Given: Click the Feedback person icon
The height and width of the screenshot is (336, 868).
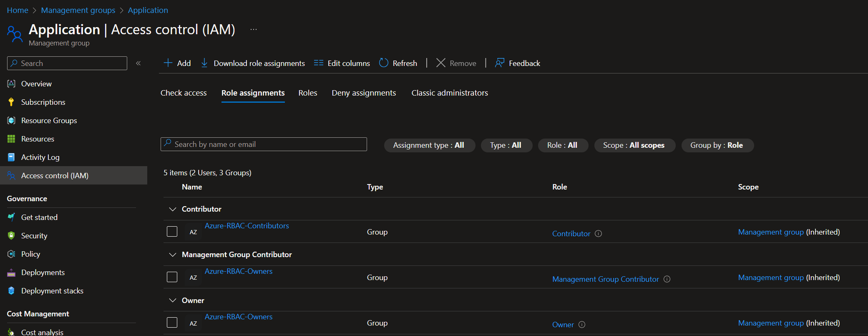Looking at the screenshot, I should pyautogui.click(x=500, y=63).
